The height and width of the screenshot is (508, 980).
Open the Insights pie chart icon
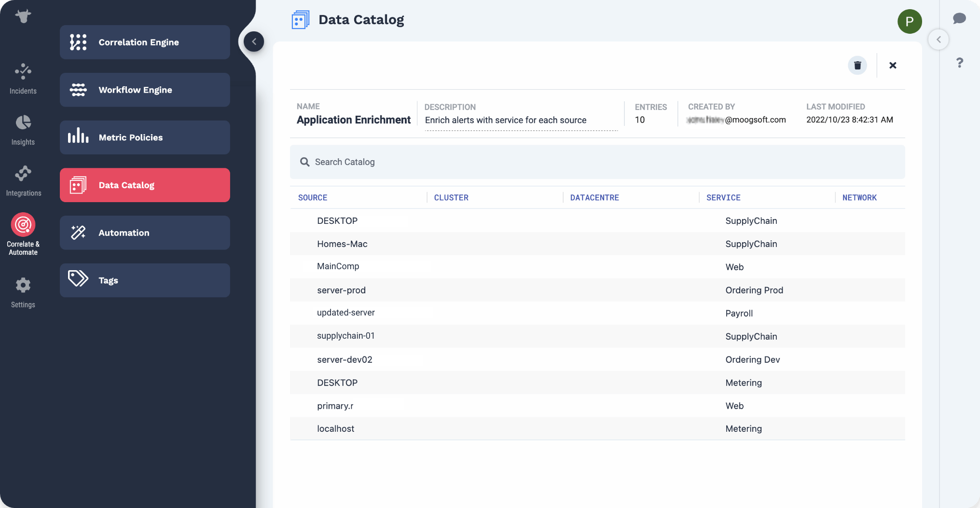[23, 123]
